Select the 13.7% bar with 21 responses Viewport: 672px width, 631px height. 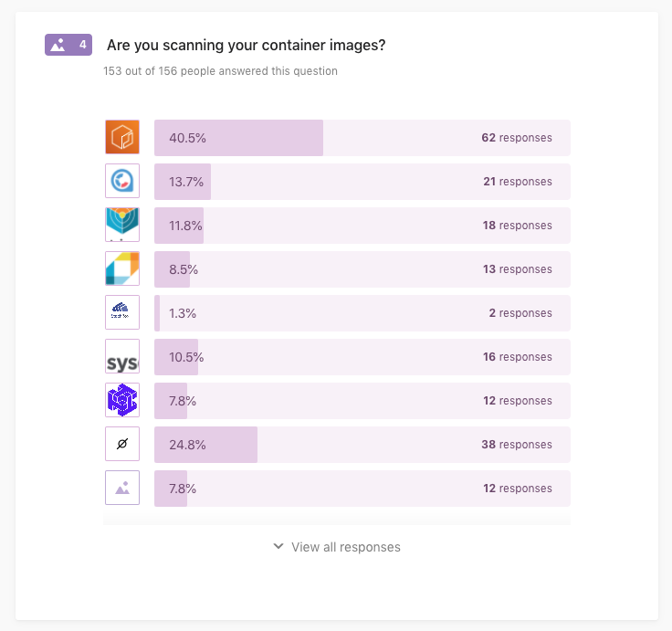coord(362,182)
